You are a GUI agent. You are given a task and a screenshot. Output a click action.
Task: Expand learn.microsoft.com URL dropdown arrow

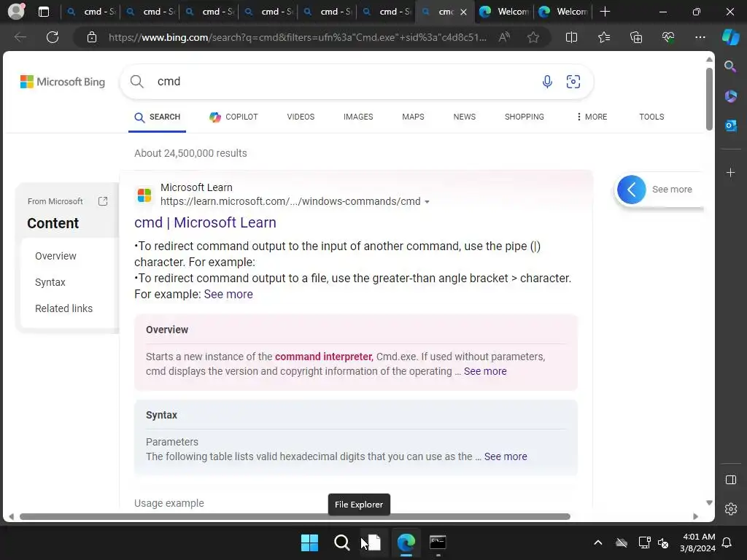(x=427, y=202)
